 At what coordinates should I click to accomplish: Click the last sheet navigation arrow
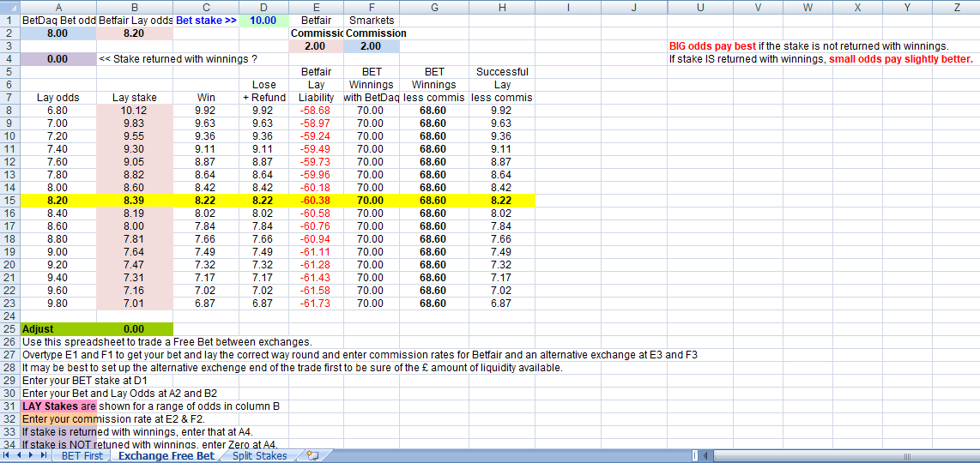click(x=45, y=456)
